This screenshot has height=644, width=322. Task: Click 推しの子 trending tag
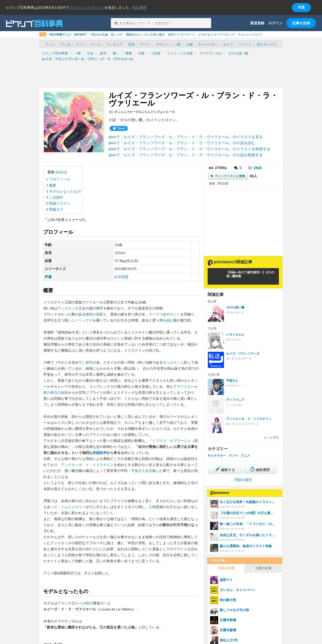117,35
